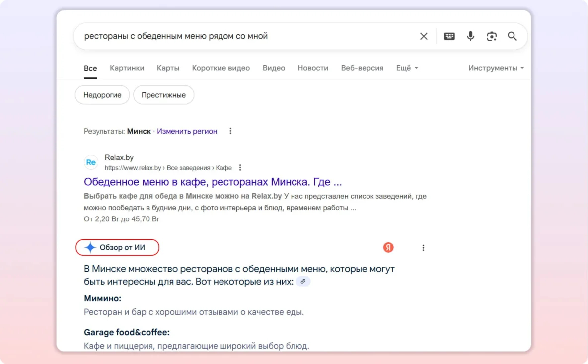Open three-dot menu next to Изменить регион
Screen dimensions: 588x364
(x=230, y=131)
